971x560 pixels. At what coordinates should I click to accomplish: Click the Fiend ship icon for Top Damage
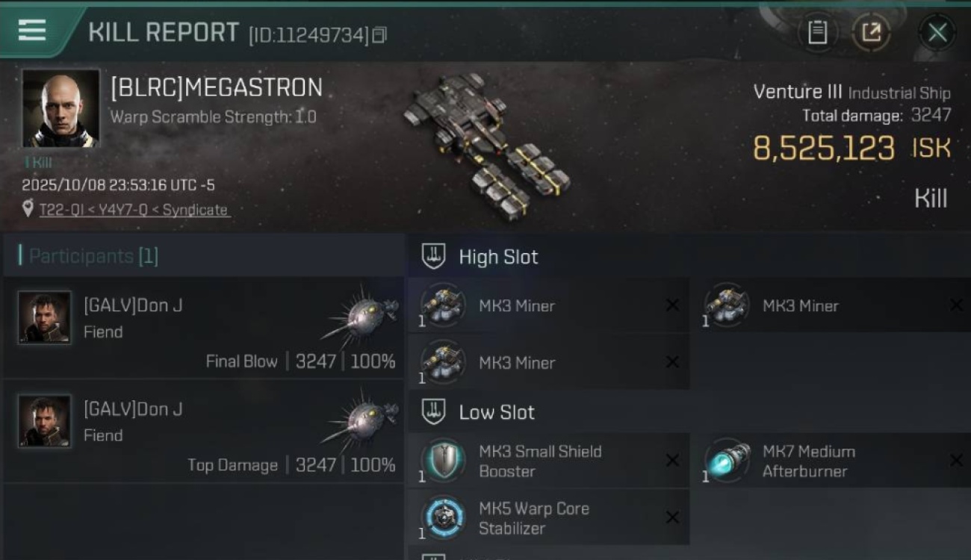click(364, 421)
